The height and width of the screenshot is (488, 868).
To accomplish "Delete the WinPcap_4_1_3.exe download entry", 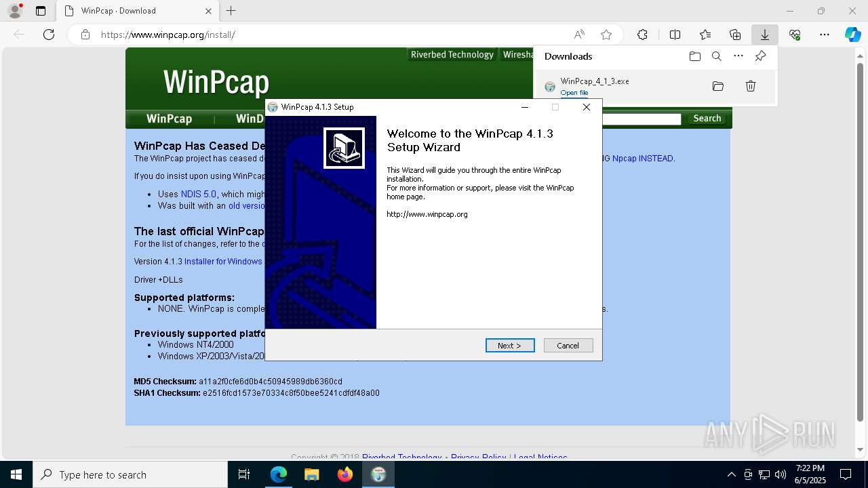I will point(751,86).
